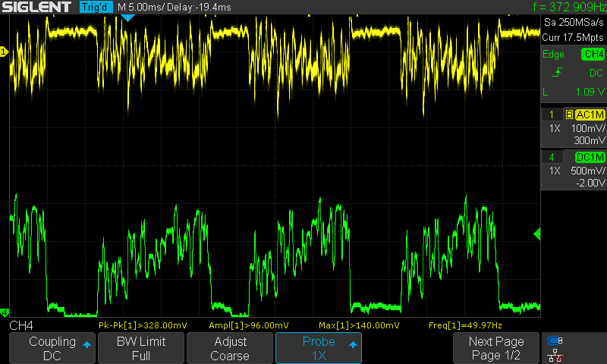Click the trigger level 1.09 V value

coord(590,92)
